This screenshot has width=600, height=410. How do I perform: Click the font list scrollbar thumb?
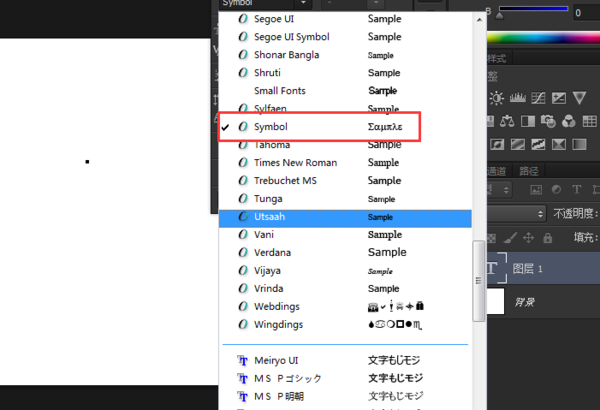(479, 281)
